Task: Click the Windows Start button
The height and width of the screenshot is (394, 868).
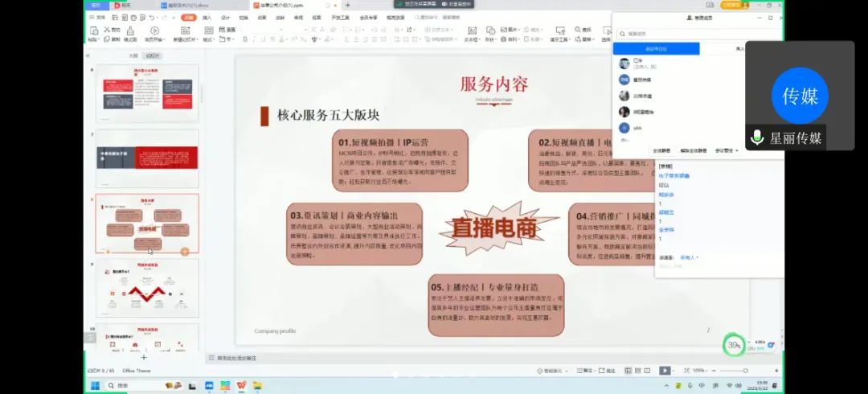Action: click(94, 386)
